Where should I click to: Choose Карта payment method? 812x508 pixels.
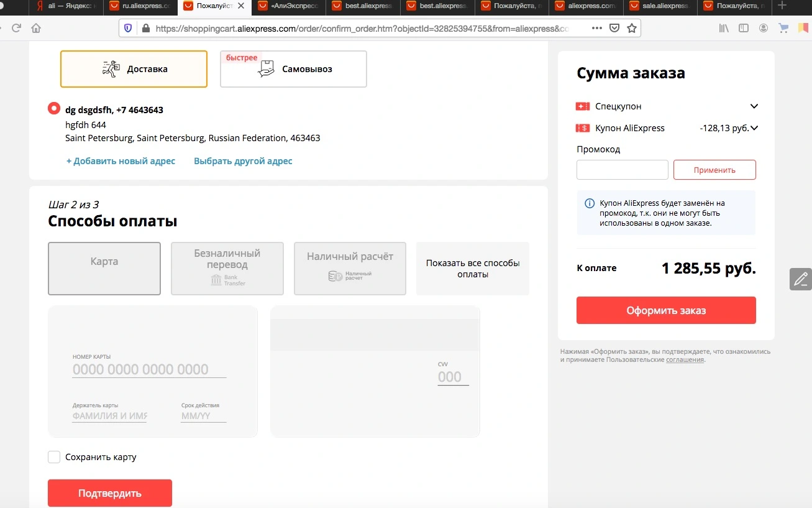[x=104, y=269]
